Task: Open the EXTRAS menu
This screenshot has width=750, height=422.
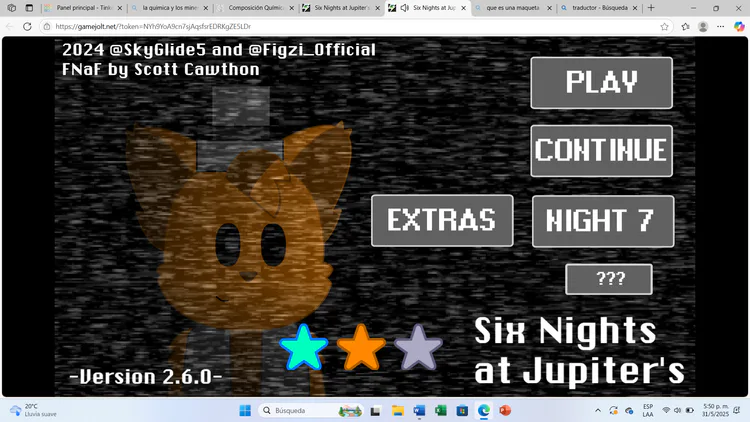Action: [442, 221]
